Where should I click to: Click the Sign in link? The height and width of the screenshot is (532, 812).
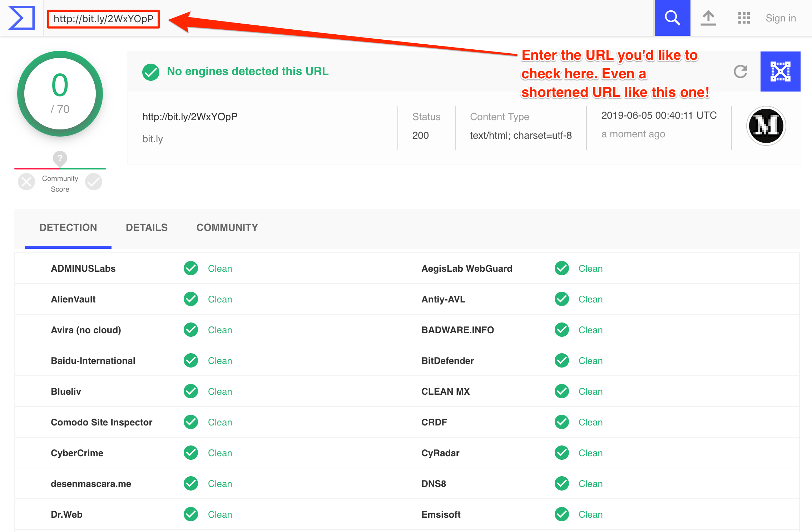781,18
